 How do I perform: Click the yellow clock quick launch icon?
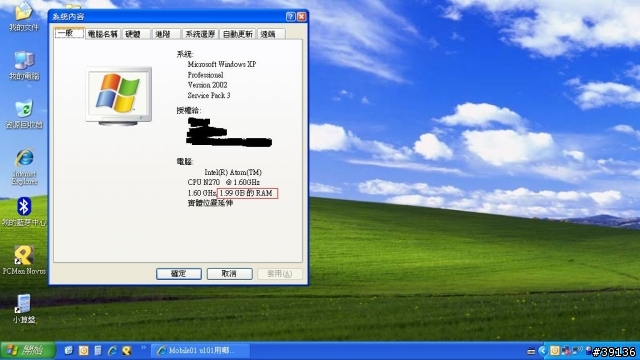coord(83,351)
